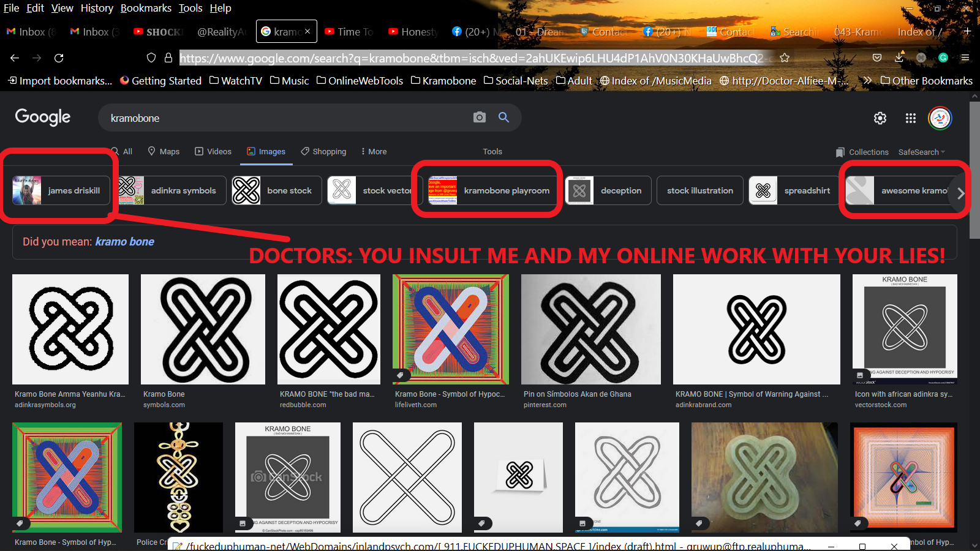This screenshot has height=551, width=980.
Task: Switch to the first Gmail Inbox tab
Action: pos(31,31)
